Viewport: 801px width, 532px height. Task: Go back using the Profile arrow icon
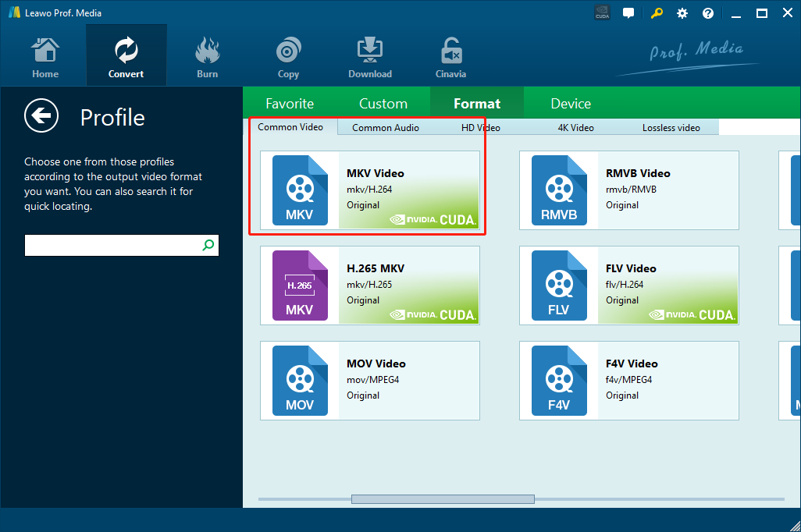pyautogui.click(x=41, y=117)
